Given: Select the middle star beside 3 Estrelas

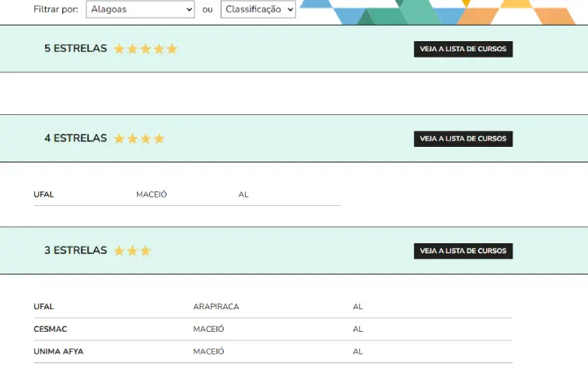Looking at the screenshot, I should pos(132,251).
